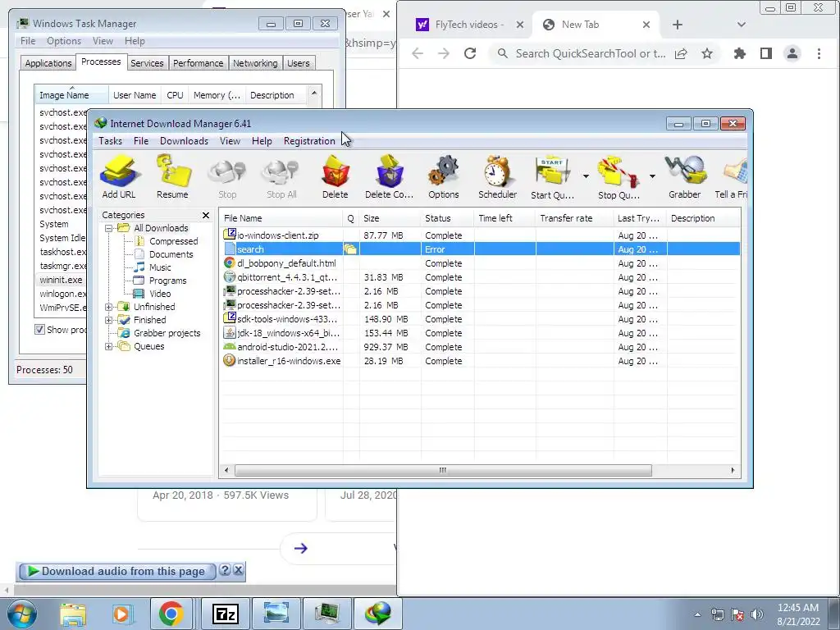The image size is (840, 630).
Task: Open Chrome profile avatar icon
Action: (x=792, y=53)
